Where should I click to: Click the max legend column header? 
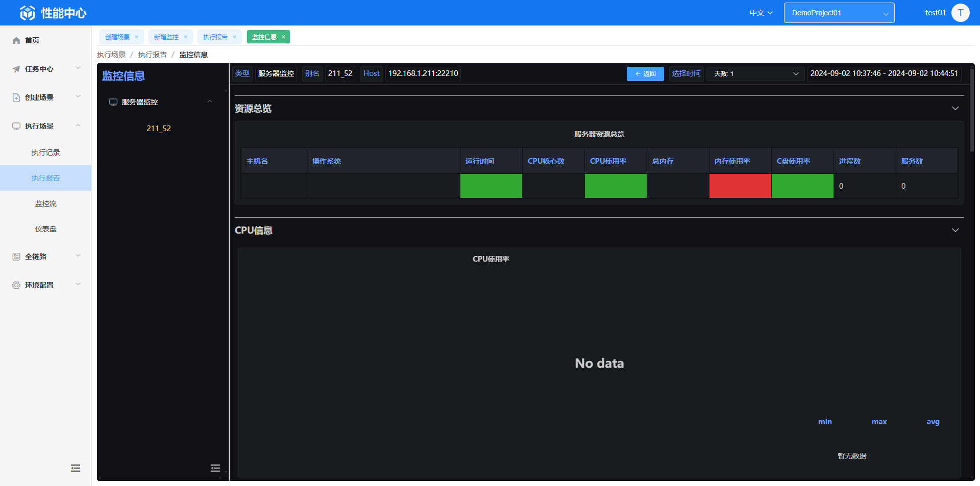coord(879,422)
